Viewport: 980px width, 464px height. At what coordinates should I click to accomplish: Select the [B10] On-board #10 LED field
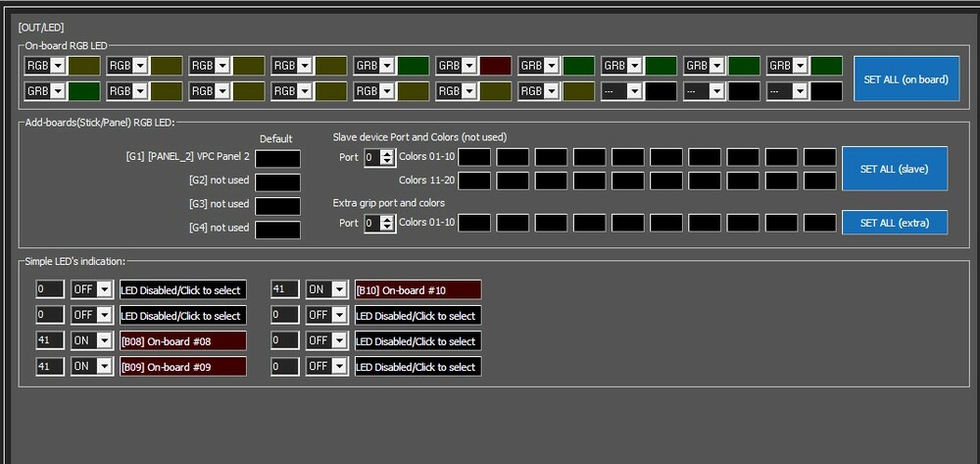[418, 289]
